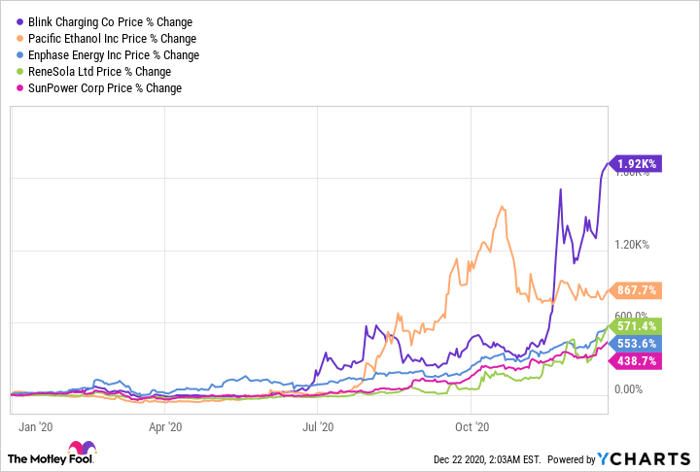This screenshot has height=472, width=700.
Task: Click the 553.6% blue value tag
Action: pos(635,343)
